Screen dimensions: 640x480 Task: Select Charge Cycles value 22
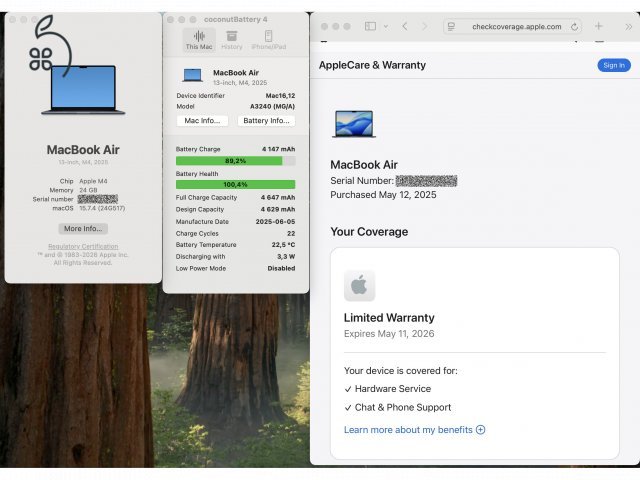coord(291,233)
